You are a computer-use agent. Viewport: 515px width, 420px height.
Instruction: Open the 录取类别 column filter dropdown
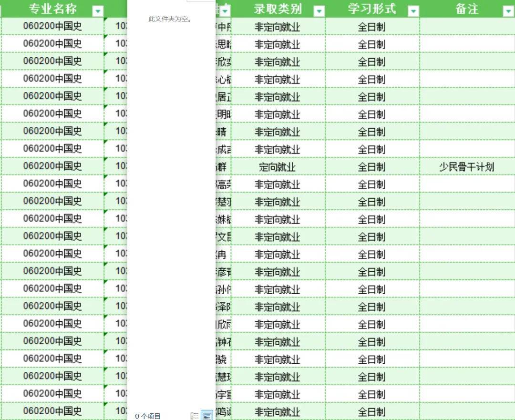(319, 11)
